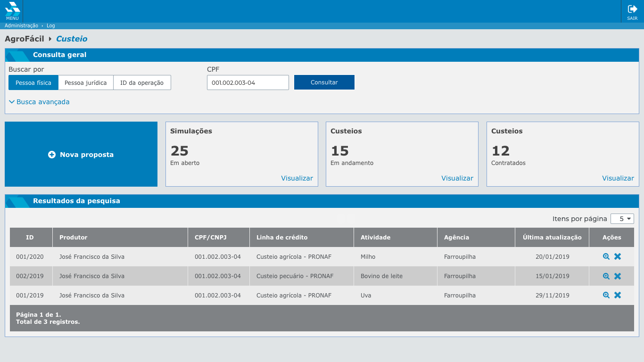Visualizar Custeios contratados

pos(618,178)
